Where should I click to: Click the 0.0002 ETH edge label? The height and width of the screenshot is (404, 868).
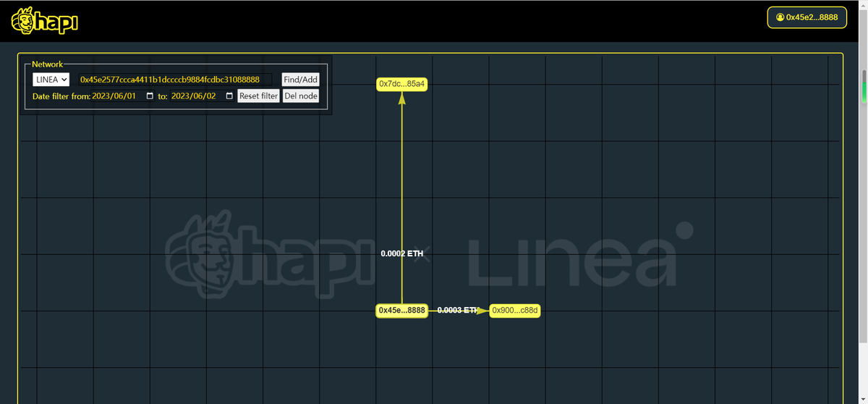coord(402,254)
